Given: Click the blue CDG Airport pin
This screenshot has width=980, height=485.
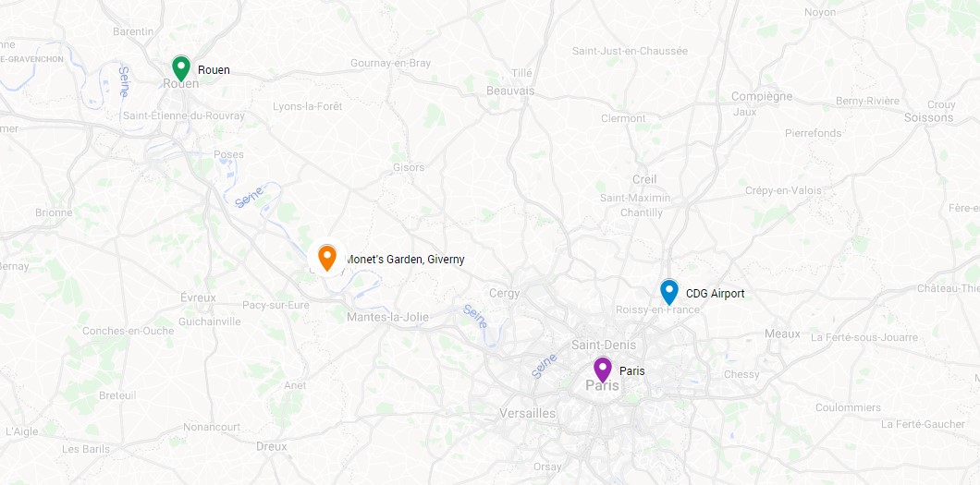Looking at the screenshot, I should pyautogui.click(x=668, y=292).
